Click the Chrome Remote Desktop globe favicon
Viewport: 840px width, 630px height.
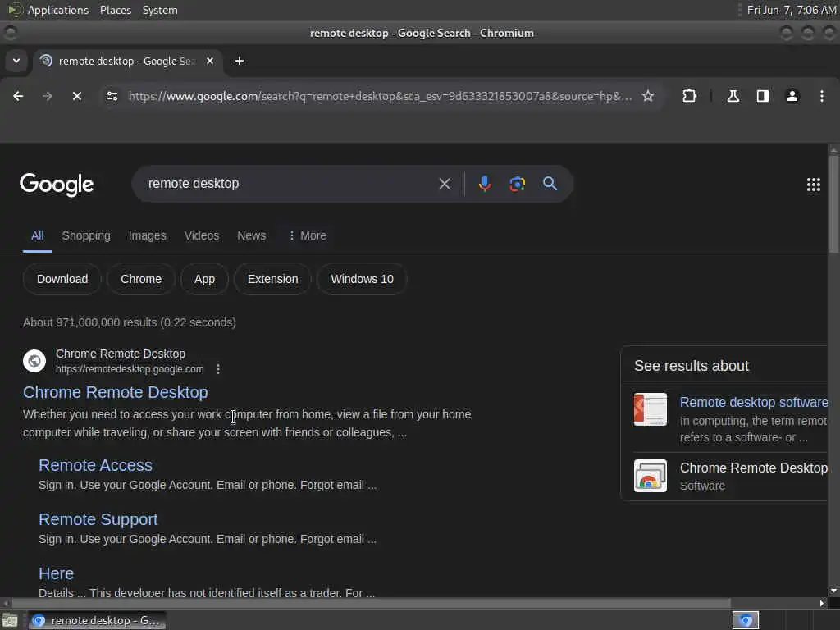(34, 361)
